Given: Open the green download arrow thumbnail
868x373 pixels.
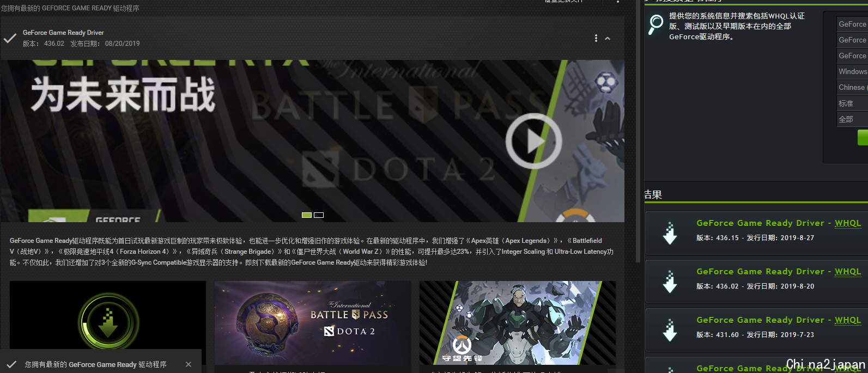Looking at the screenshot, I should coord(108,323).
